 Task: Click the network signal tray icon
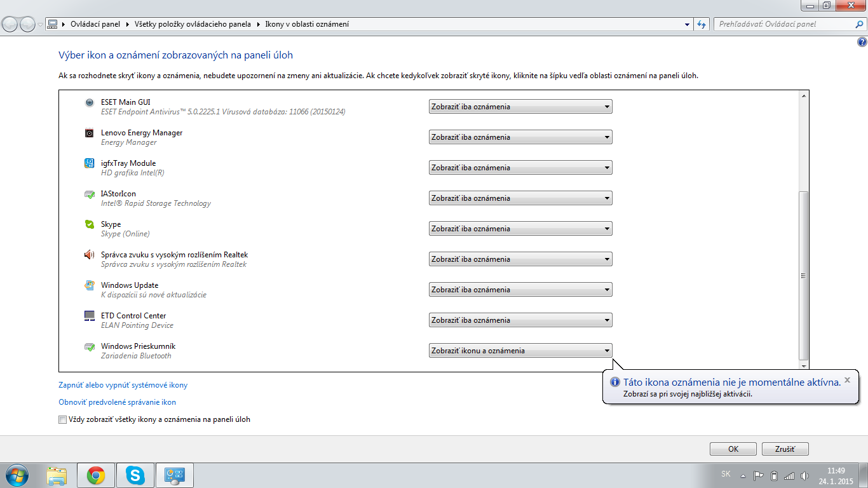(x=789, y=475)
